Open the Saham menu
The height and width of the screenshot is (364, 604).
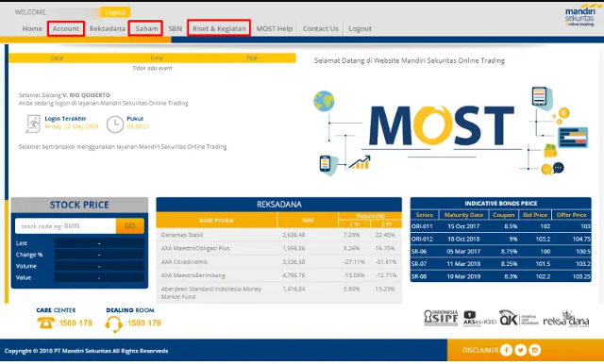(145, 28)
